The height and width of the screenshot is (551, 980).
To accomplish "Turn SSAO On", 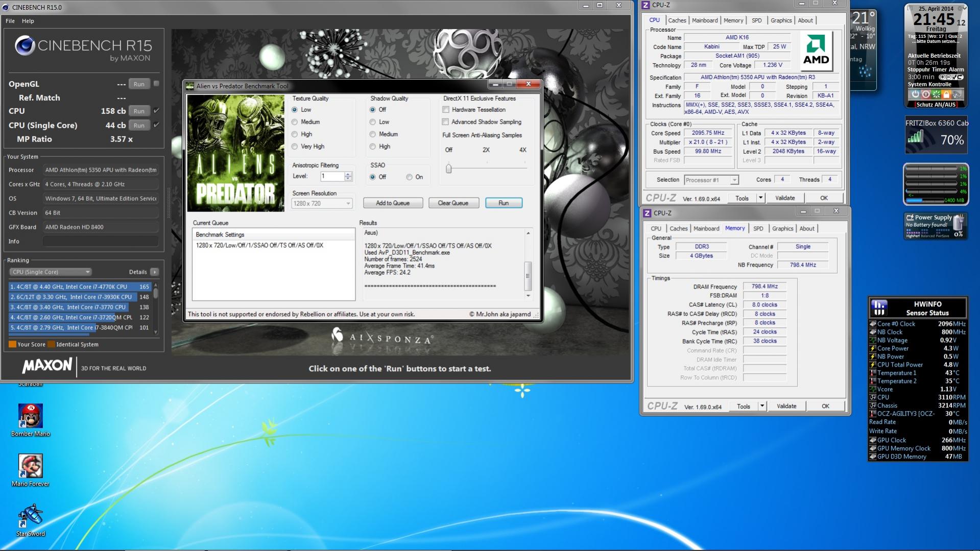I will click(x=410, y=177).
